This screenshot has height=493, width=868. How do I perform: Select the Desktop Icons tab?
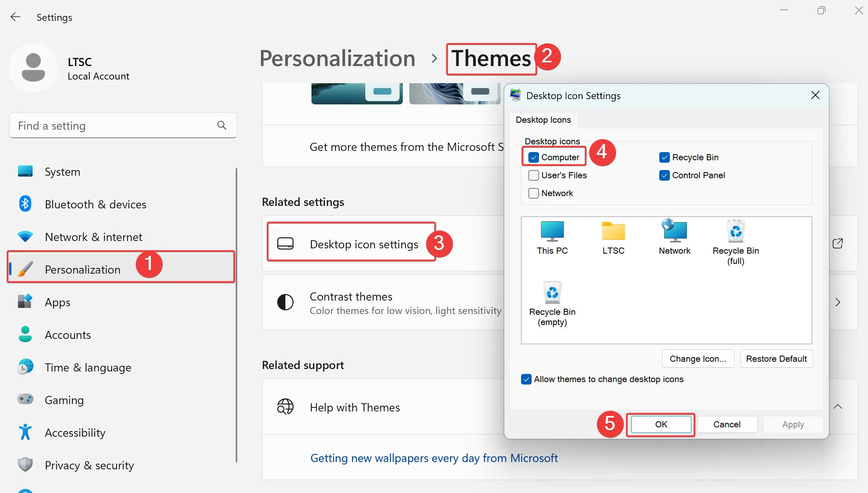(543, 120)
